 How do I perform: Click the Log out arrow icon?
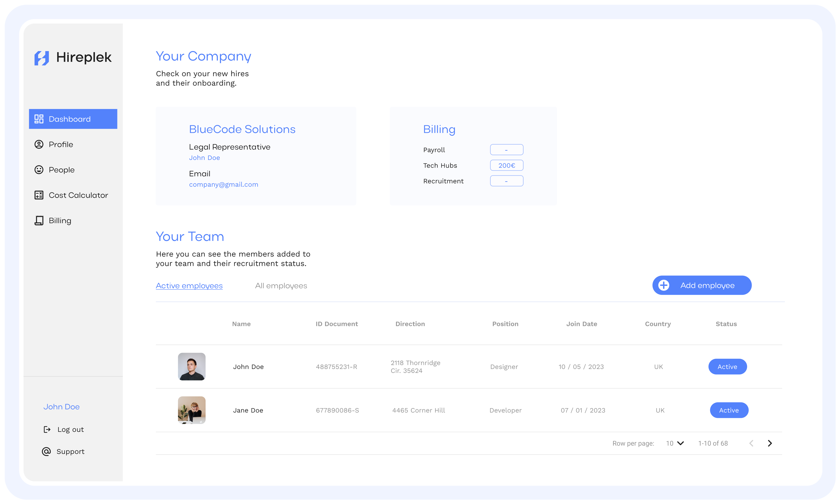click(x=47, y=430)
